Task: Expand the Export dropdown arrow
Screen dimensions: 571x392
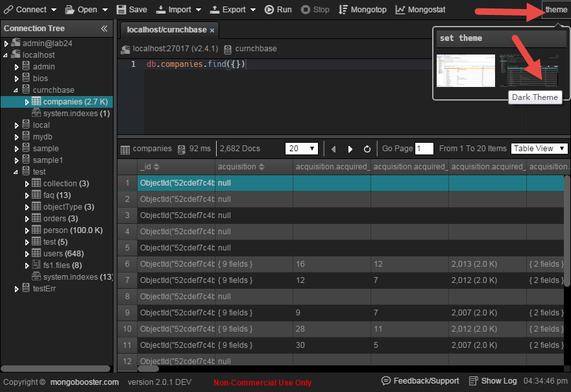Action: click(252, 10)
